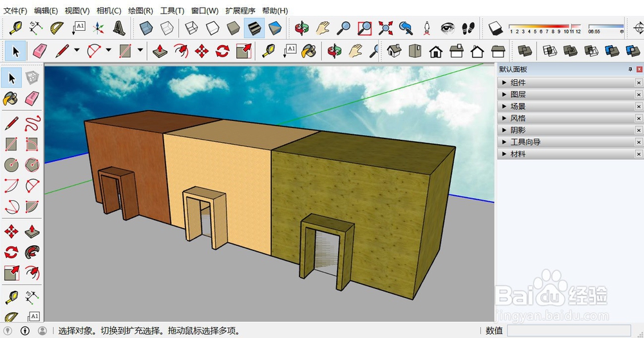Open the 编辑(E) menu
644x338 pixels.
coord(46,11)
